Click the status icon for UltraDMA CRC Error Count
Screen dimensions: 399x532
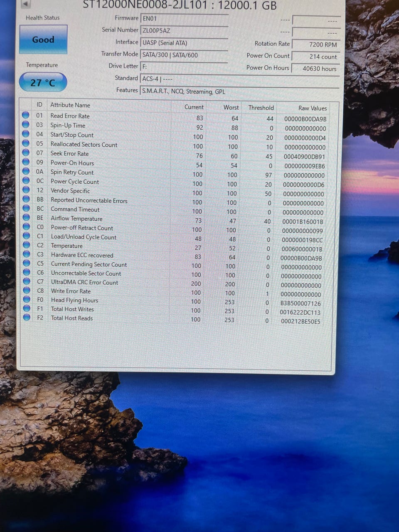click(26, 281)
